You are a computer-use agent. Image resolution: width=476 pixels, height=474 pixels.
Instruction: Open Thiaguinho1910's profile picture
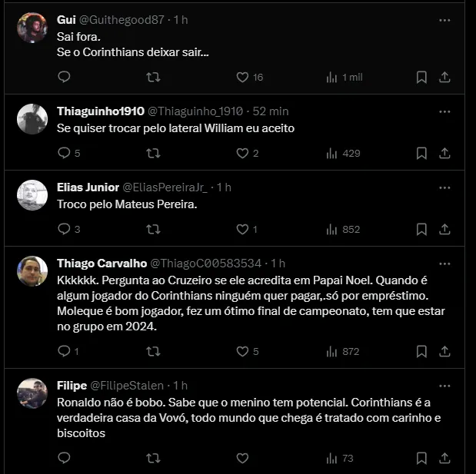click(x=32, y=118)
